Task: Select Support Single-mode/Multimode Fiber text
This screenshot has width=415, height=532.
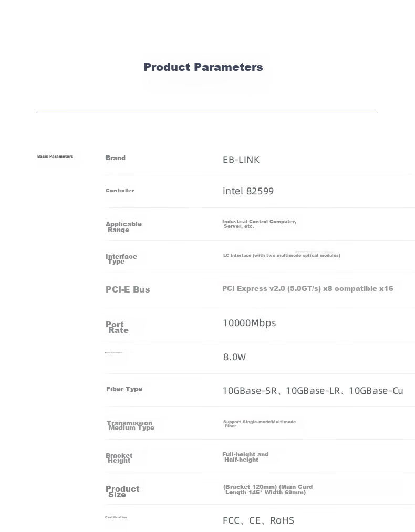Action: [x=260, y=424]
